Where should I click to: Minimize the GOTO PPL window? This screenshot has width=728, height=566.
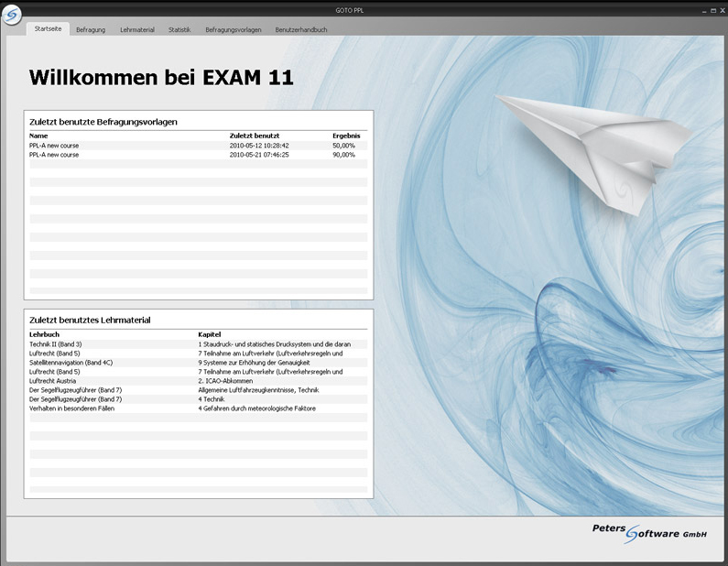pos(705,11)
